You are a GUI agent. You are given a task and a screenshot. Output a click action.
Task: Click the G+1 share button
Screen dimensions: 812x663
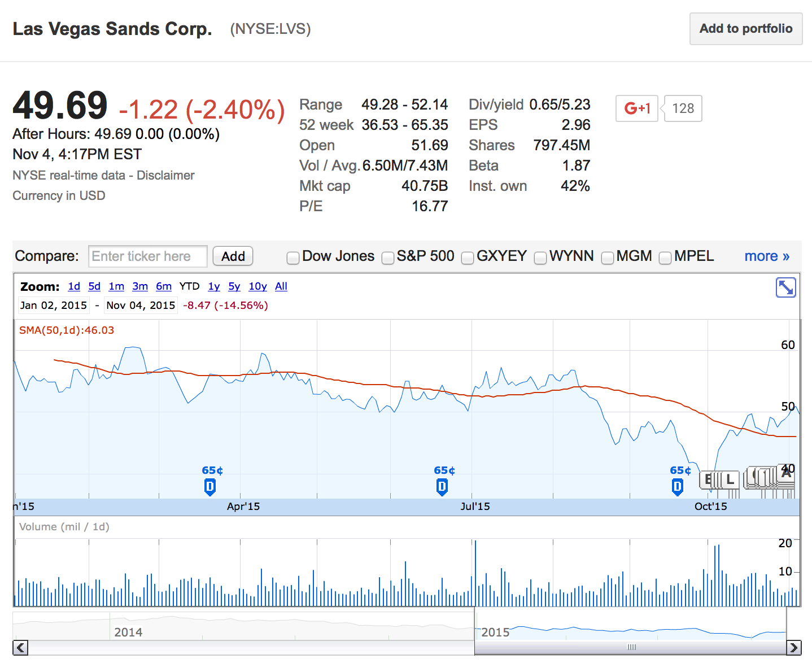[x=637, y=108]
